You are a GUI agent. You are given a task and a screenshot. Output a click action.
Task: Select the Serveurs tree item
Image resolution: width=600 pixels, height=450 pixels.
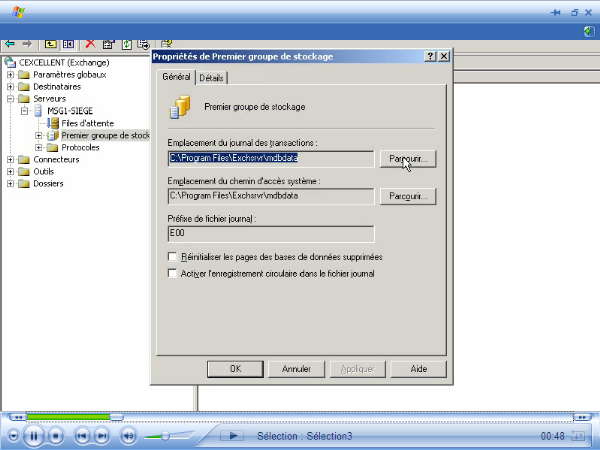[49, 99]
